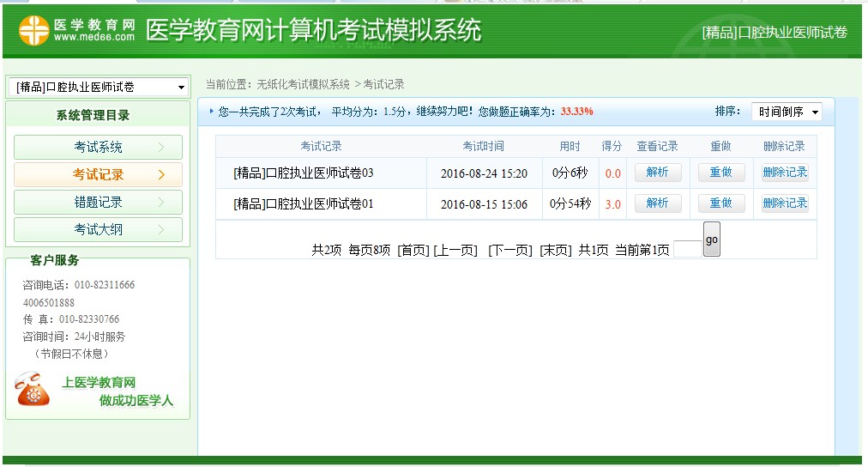Click the 末页 pagination link
Screen dimensions: 868x467
coord(555,250)
